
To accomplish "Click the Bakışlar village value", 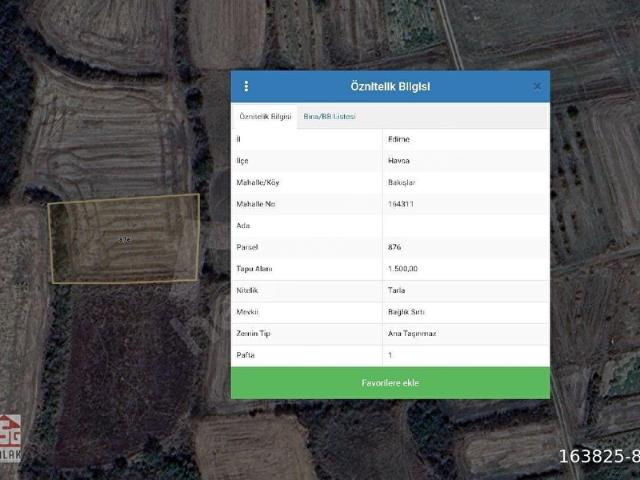I will pyautogui.click(x=402, y=182).
